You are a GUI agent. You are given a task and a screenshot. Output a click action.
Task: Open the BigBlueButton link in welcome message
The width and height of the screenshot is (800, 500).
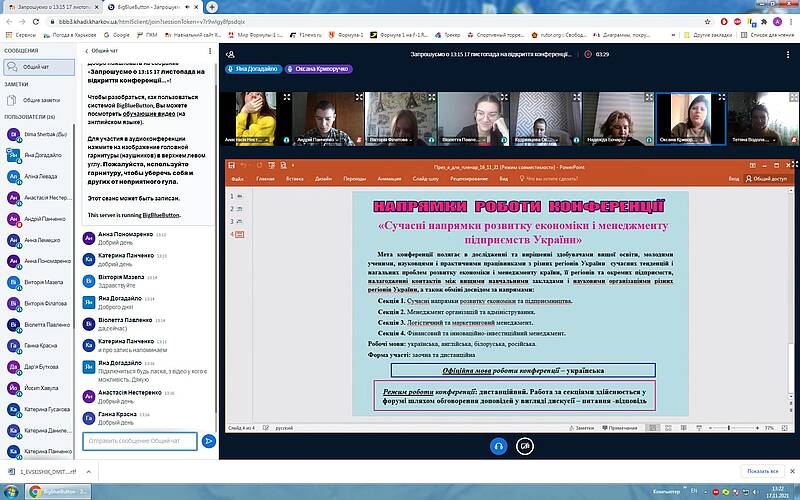click(x=161, y=215)
